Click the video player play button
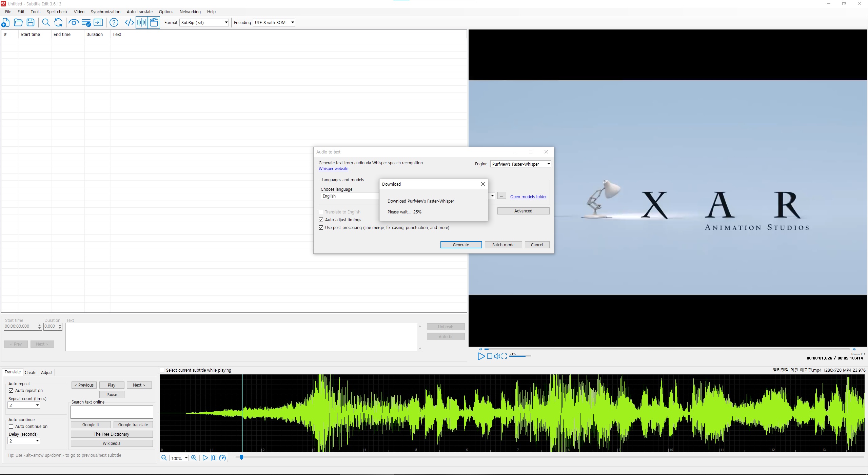 click(481, 356)
